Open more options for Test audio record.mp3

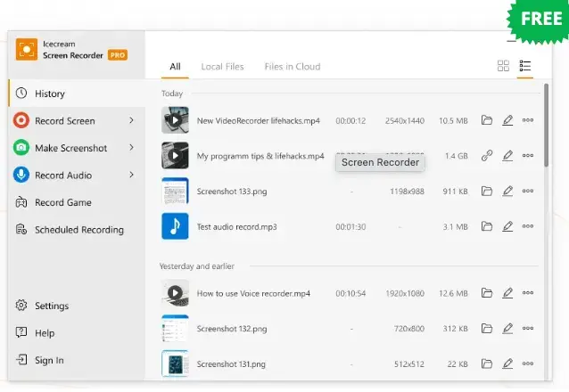pos(528,226)
